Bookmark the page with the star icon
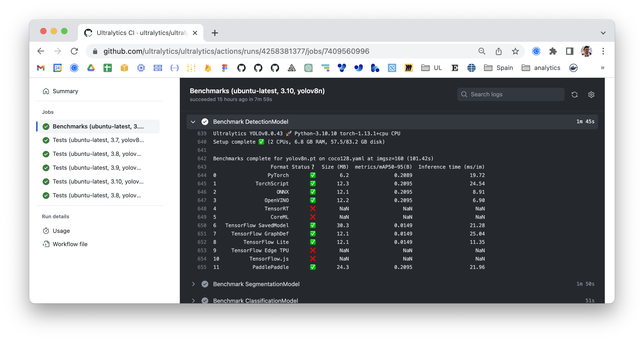The height and width of the screenshot is (342, 644). pyautogui.click(x=515, y=51)
